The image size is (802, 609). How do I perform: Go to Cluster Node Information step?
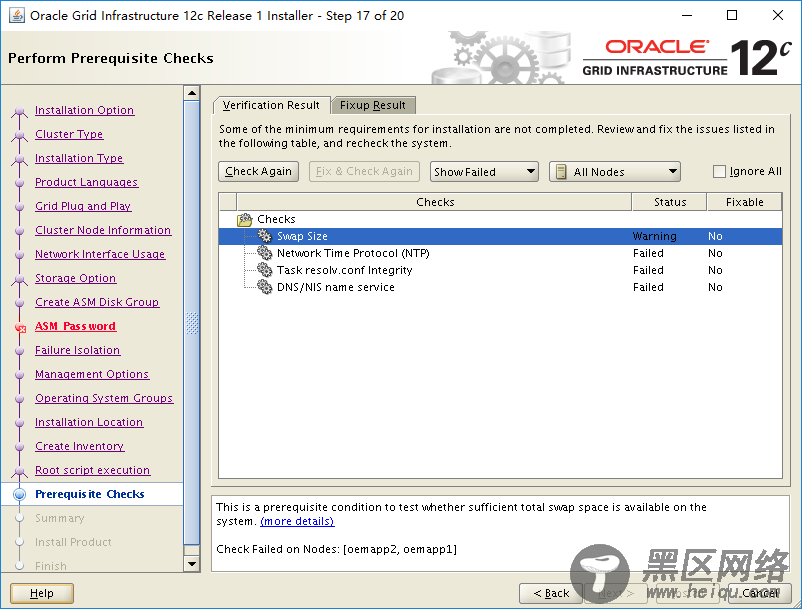tap(103, 230)
